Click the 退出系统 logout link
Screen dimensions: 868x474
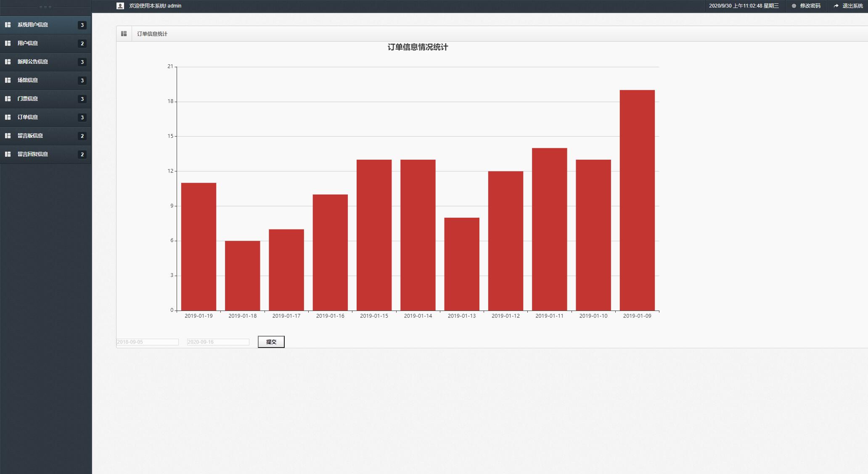(852, 6)
